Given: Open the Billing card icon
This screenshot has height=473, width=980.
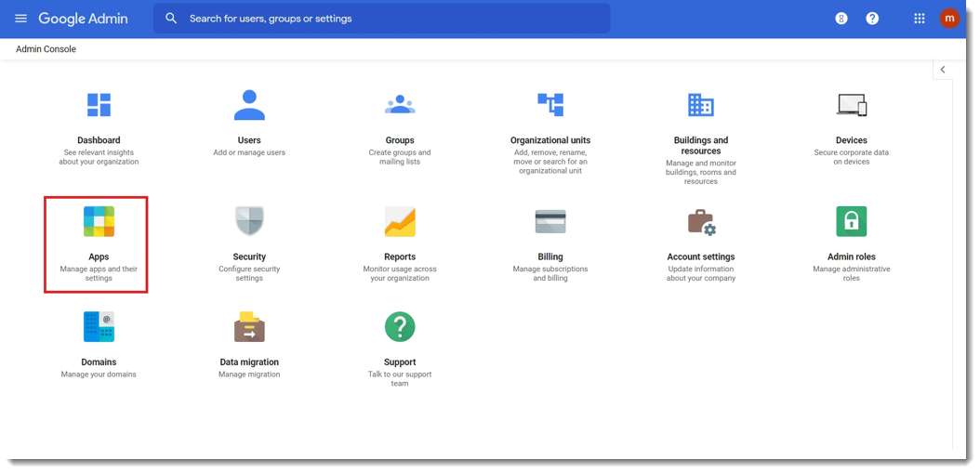Looking at the screenshot, I should (550, 221).
